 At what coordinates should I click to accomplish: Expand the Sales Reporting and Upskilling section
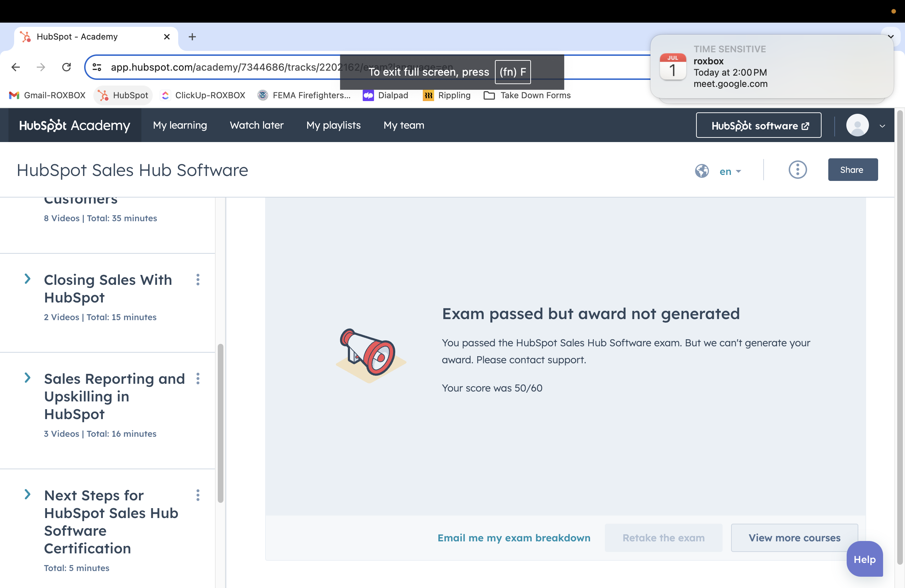(x=28, y=378)
